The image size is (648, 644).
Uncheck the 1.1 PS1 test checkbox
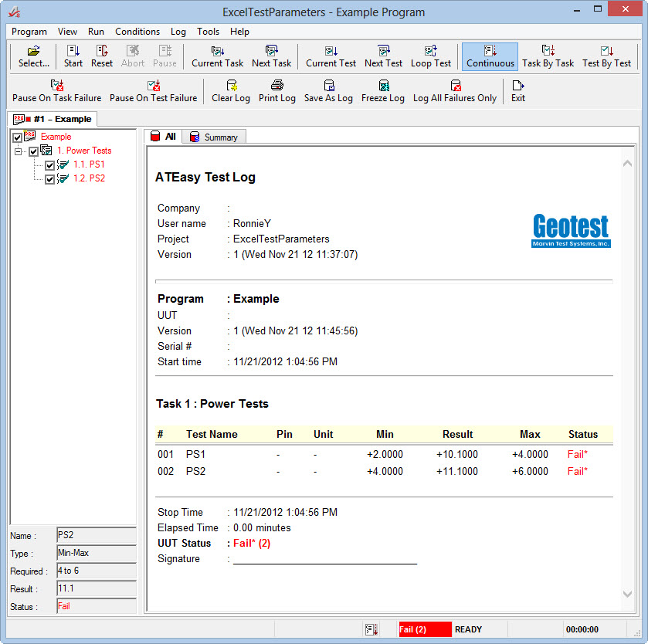[x=49, y=164]
